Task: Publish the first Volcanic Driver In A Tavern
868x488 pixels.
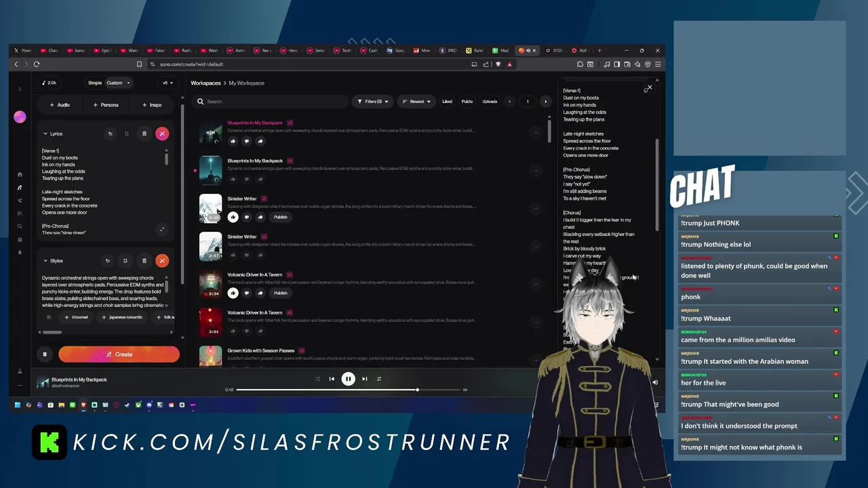Action: click(x=280, y=293)
